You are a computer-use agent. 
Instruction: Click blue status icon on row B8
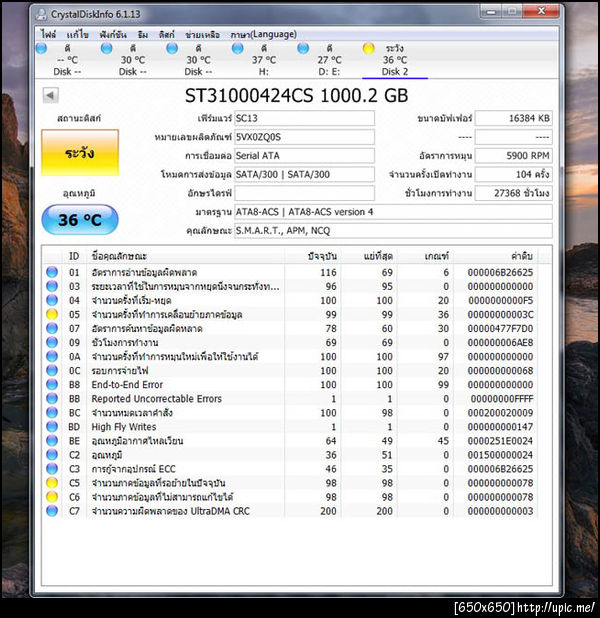(x=52, y=384)
